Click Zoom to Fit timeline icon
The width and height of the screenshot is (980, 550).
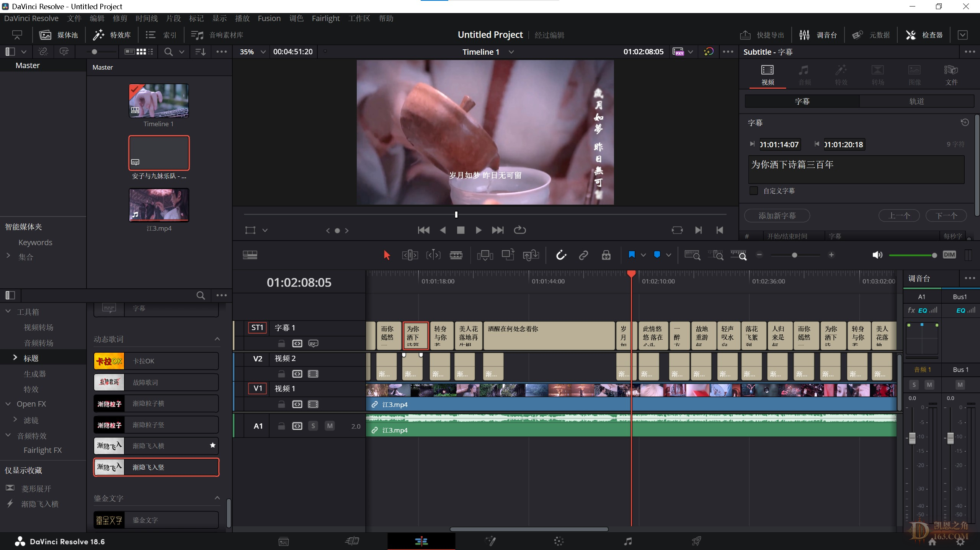[692, 255]
